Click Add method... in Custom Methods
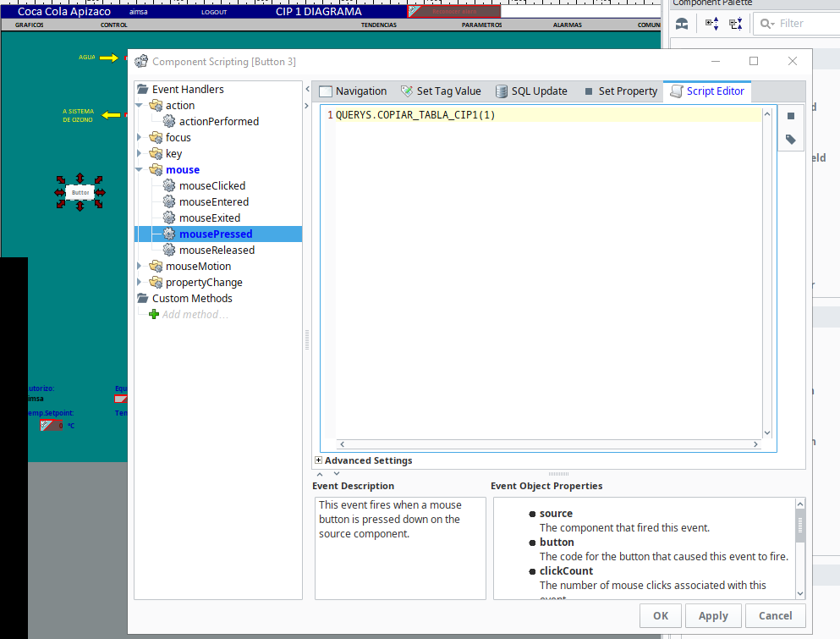Image resolution: width=840 pixels, height=639 pixels. [x=195, y=315]
